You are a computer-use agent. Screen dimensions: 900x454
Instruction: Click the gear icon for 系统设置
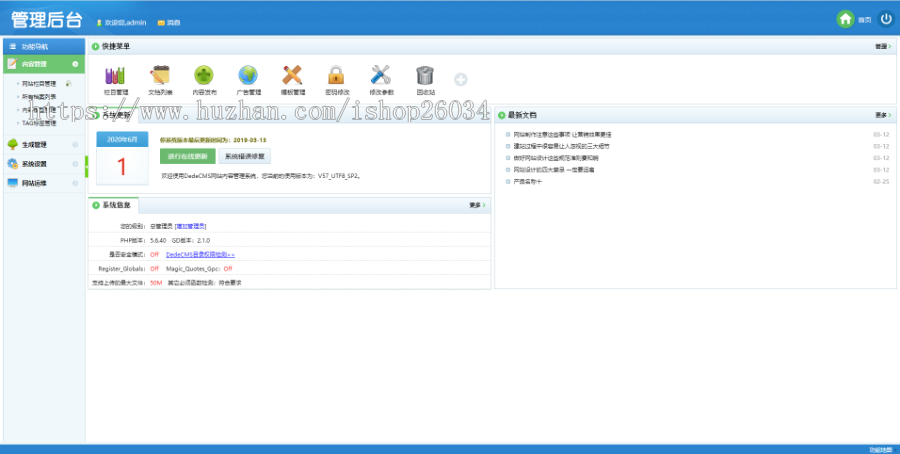click(x=13, y=164)
